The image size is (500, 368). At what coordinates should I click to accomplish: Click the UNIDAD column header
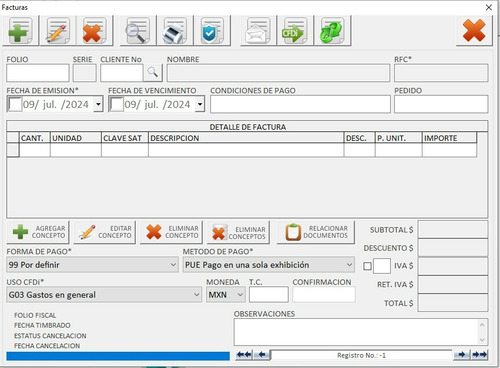tap(76, 138)
